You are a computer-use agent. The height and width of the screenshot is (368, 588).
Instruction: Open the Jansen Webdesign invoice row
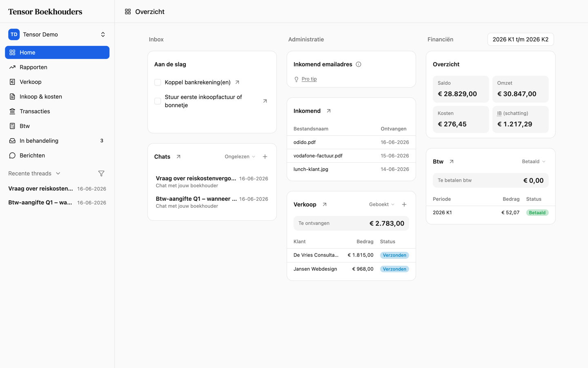click(x=351, y=269)
